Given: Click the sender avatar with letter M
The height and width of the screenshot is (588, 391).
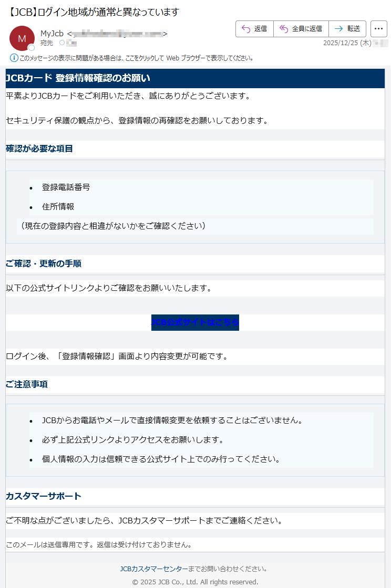Looking at the screenshot, I should [x=22, y=38].
